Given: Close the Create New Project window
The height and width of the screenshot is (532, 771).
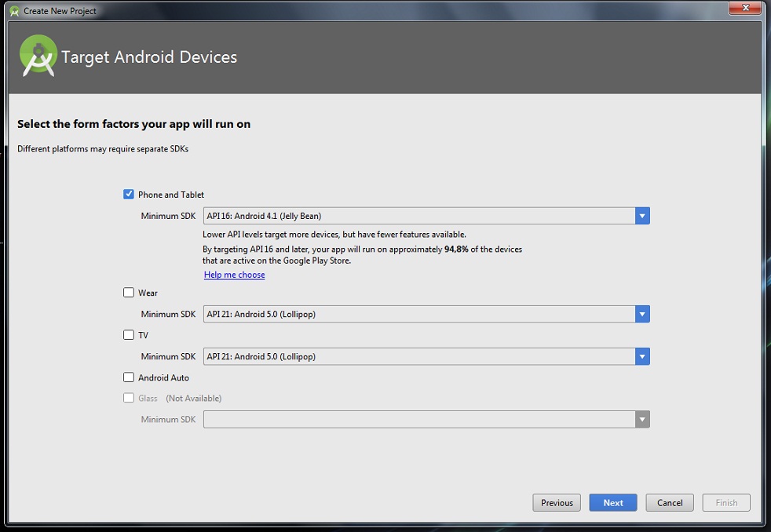Looking at the screenshot, I should (745, 7).
